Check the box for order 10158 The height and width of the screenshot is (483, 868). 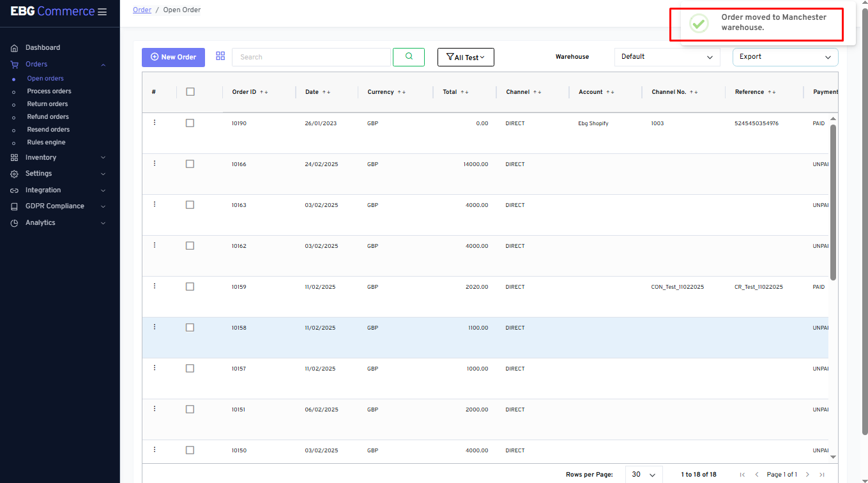point(190,328)
